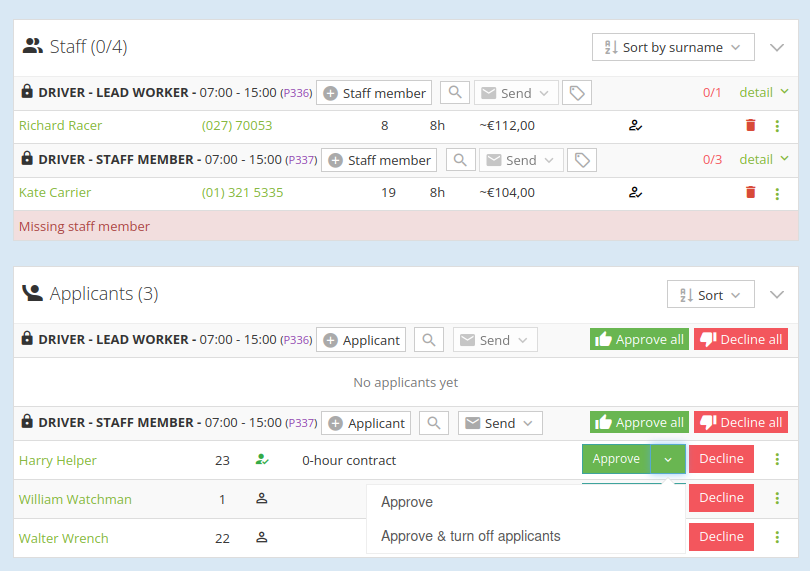Click the Missing staff member row
Screen dimensions: 810x571
[x=406, y=226]
